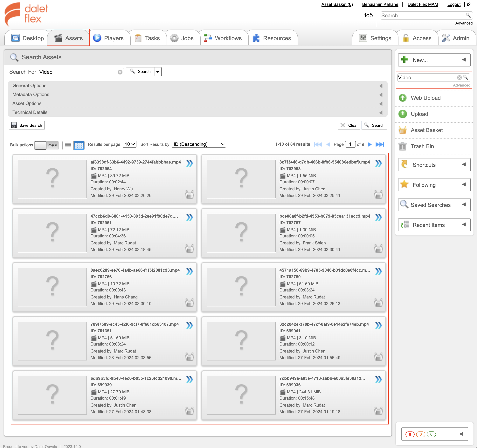Image resolution: width=477 pixels, height=448 pixels.
Task: Open actions arrow for asset ID 702961
Action: click(x=190, y=217)
